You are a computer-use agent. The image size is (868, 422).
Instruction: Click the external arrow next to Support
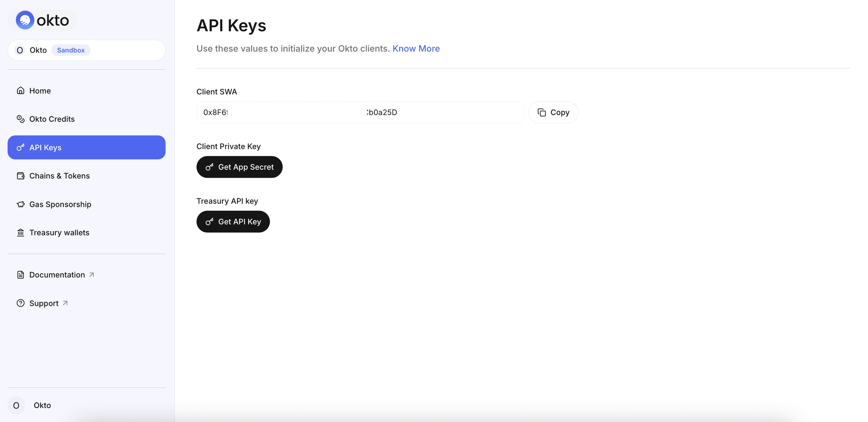(66, 303)
